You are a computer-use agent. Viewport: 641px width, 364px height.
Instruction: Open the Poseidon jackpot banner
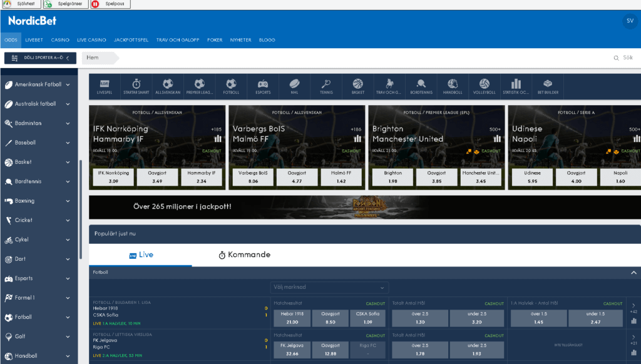pyautogui.click(x=365, y=207)
